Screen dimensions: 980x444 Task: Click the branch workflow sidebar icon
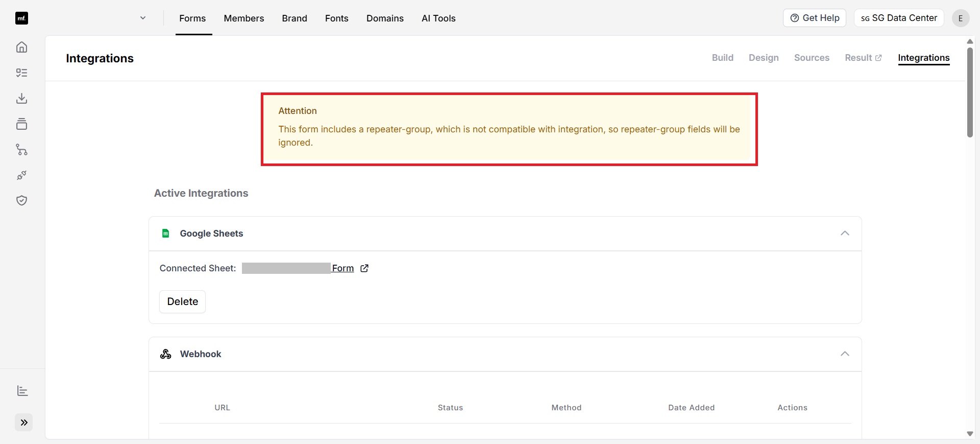[21, 150]
